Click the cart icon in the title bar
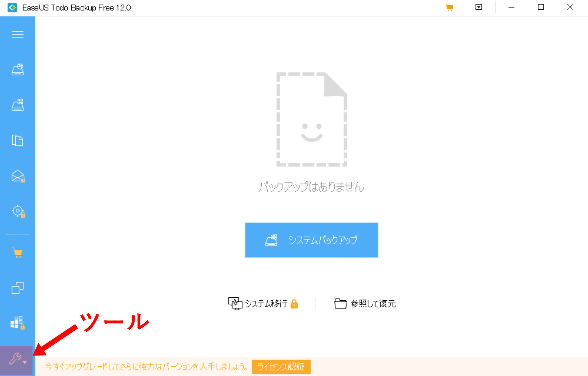Viewport: 588px width, 376px height. [449, 7]
